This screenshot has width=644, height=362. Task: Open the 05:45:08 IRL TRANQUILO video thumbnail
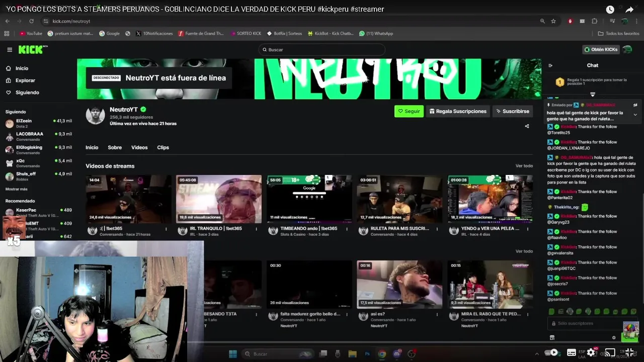click(219, 199)
